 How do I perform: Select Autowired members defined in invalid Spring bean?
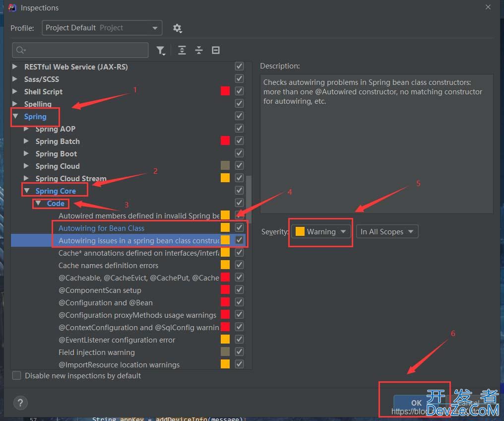[139, 216]
